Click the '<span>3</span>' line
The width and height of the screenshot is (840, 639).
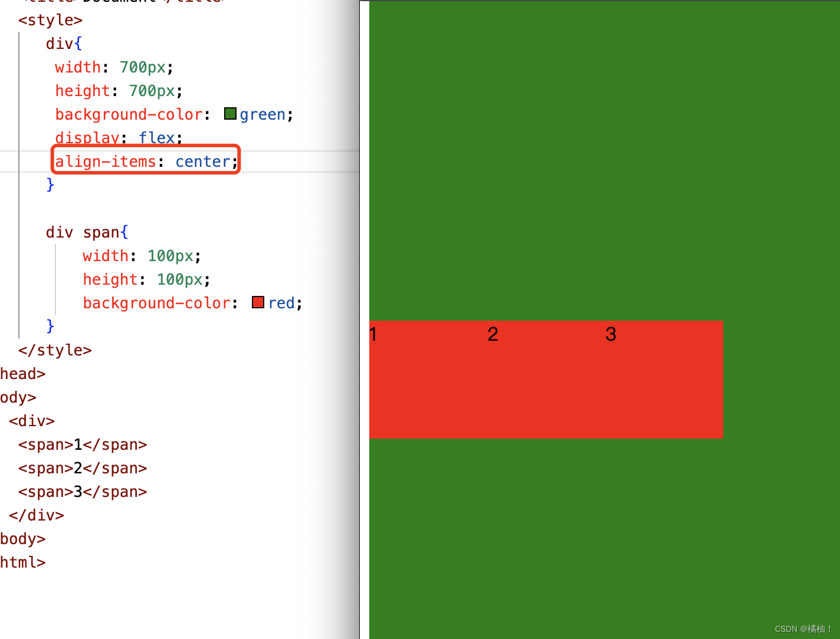[x=83, y=492]
